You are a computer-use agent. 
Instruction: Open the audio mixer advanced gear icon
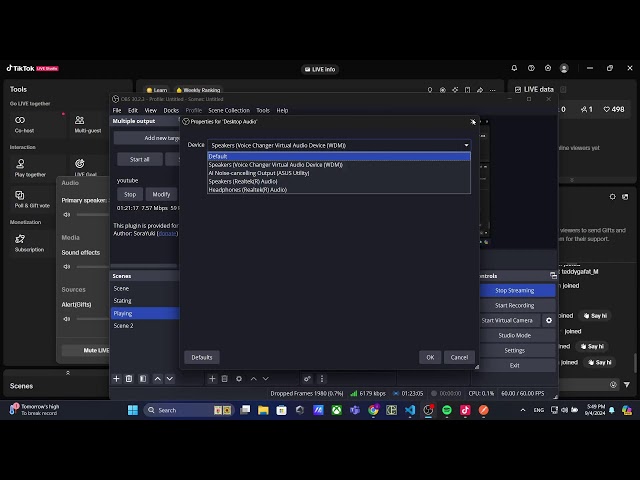(x=307, y=379)
